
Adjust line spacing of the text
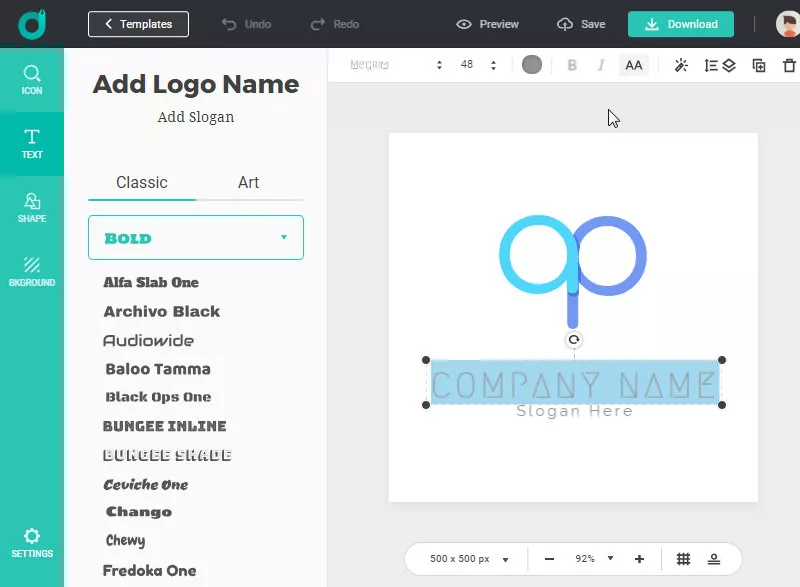coord(712,65)
